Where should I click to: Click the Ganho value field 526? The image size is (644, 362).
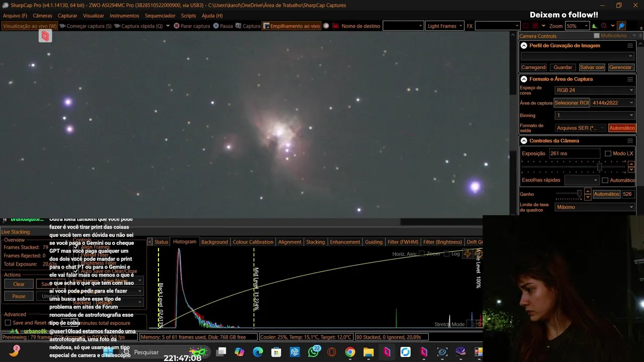coord(628,194)
